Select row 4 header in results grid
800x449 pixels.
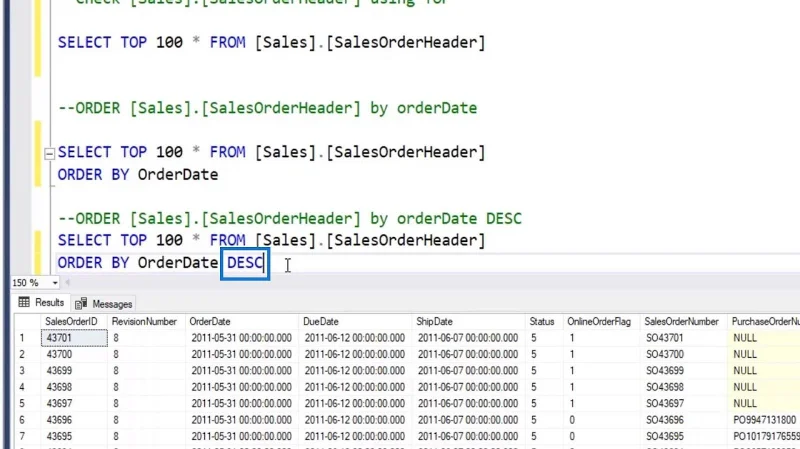27,387
